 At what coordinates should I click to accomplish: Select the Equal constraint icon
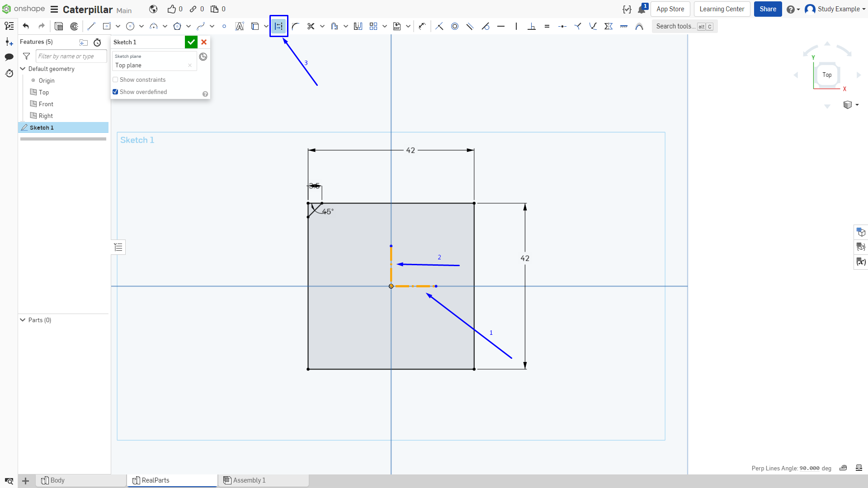[x=547, y=26]
